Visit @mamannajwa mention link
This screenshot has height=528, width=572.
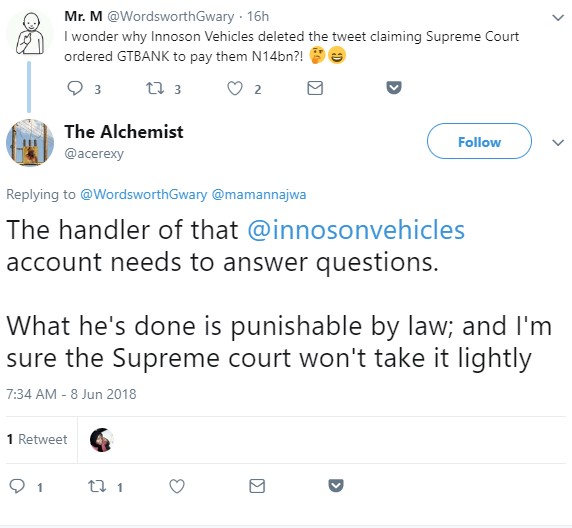tap(259, 194)
